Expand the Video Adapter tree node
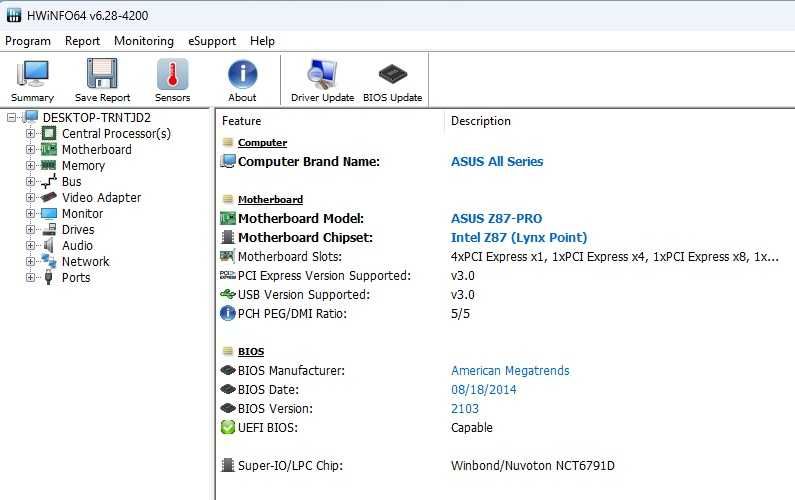 pyautogui.click(x=30, y=197)
